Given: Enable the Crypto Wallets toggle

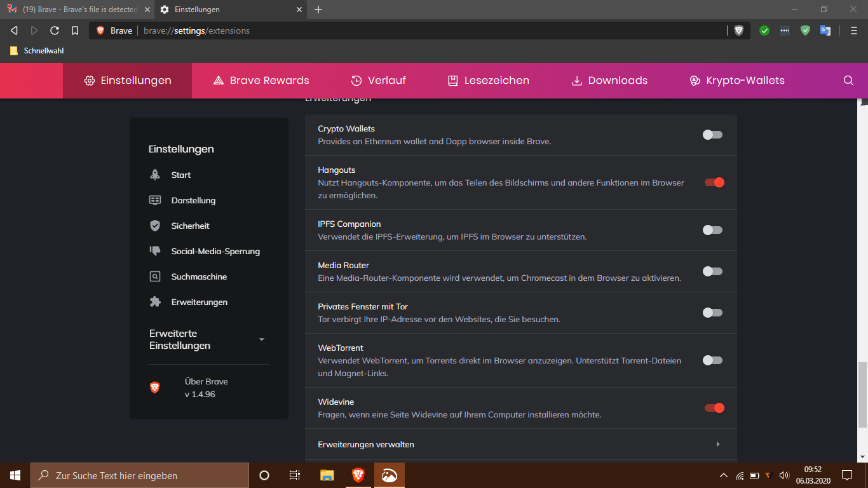Looking at the screenshot, I should coord(712,135).
